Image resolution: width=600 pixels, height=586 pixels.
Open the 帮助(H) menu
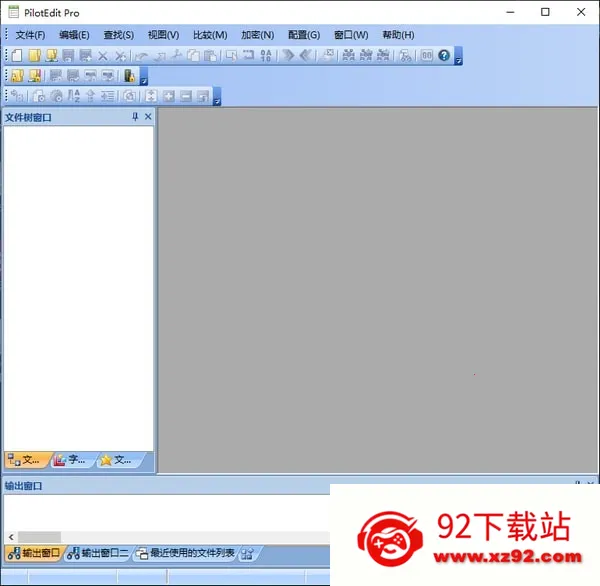click(x=398, y=35)
